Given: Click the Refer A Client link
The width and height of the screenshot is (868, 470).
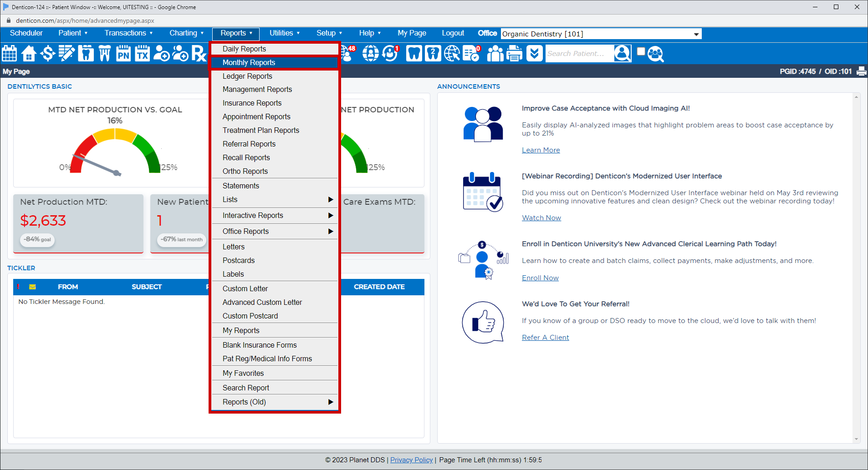Looking at the screenshot, I should coord(545,338).
